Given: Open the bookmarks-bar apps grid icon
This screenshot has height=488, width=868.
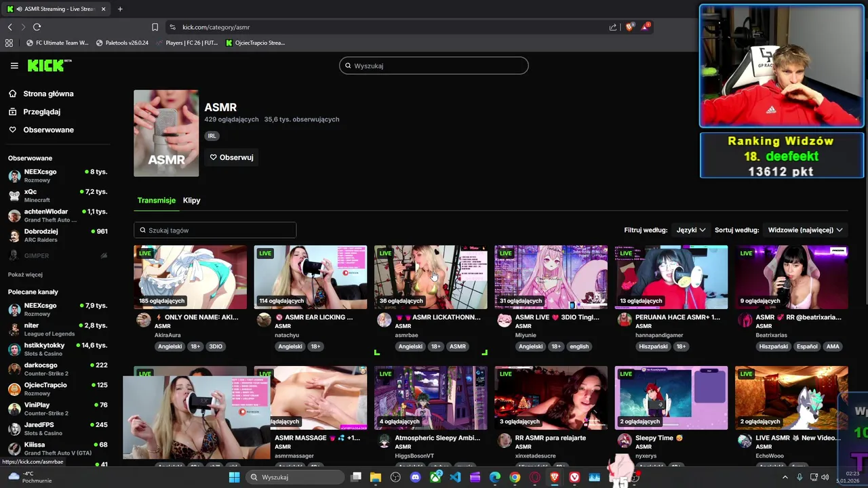Looking at the screenshot, I should (9, 43).
